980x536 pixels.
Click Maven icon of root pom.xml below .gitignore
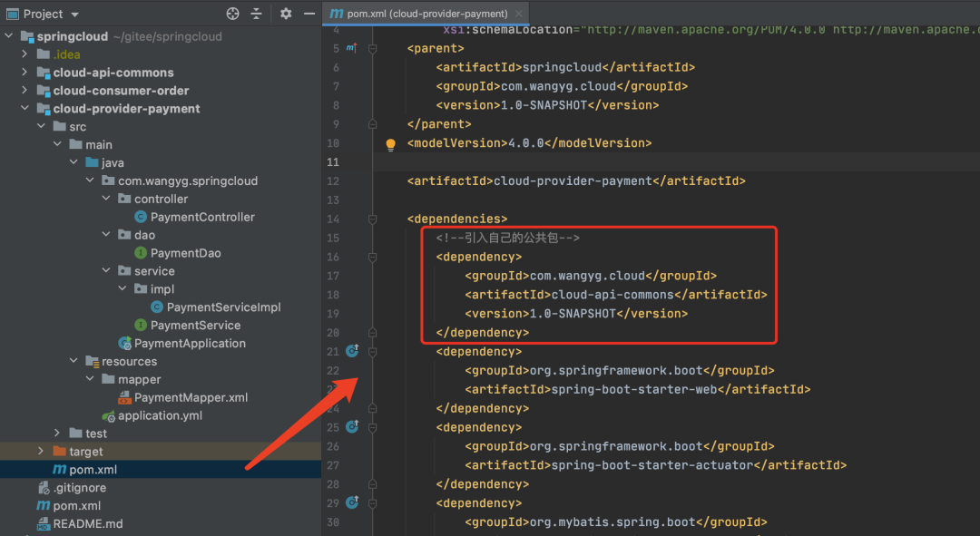pyautogui.click(x=44, y=505)
